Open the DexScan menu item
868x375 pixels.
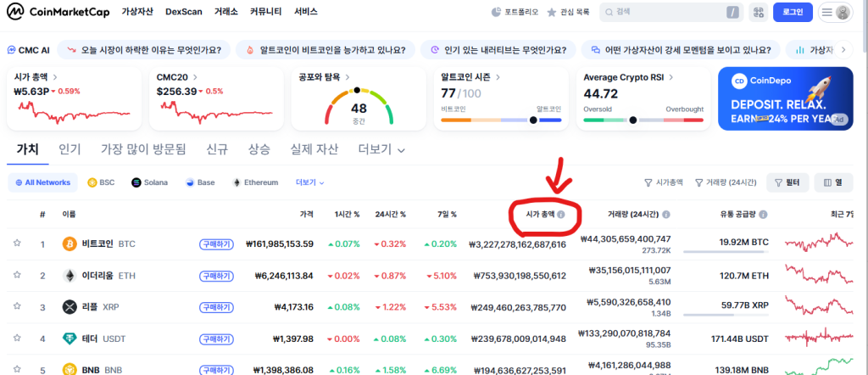184,13
